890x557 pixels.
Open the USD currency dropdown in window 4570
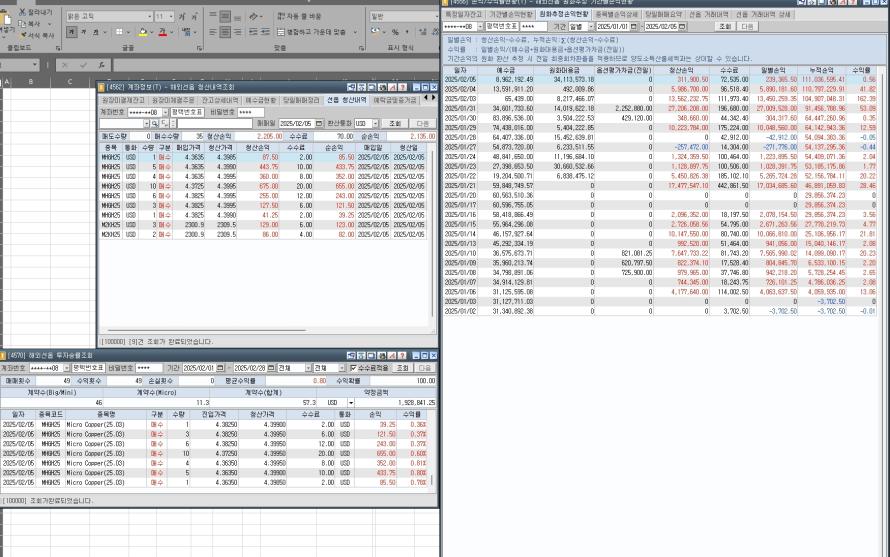(351, 403)
